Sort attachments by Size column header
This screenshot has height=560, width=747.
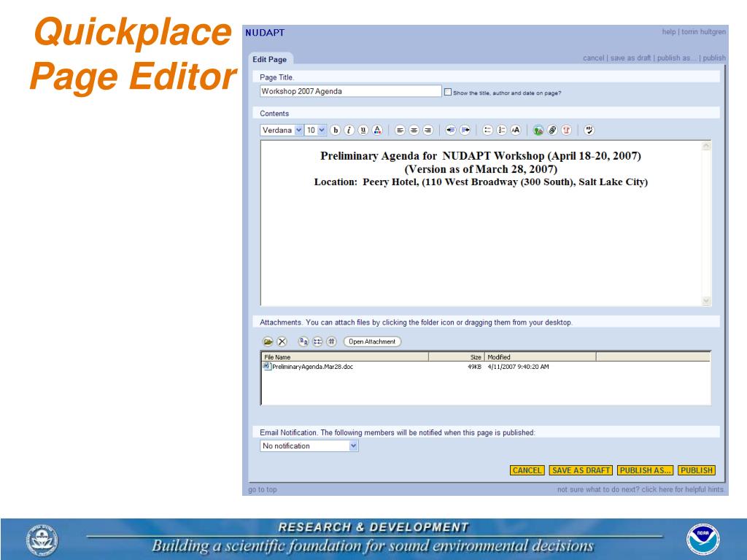(x=457, y=357)
